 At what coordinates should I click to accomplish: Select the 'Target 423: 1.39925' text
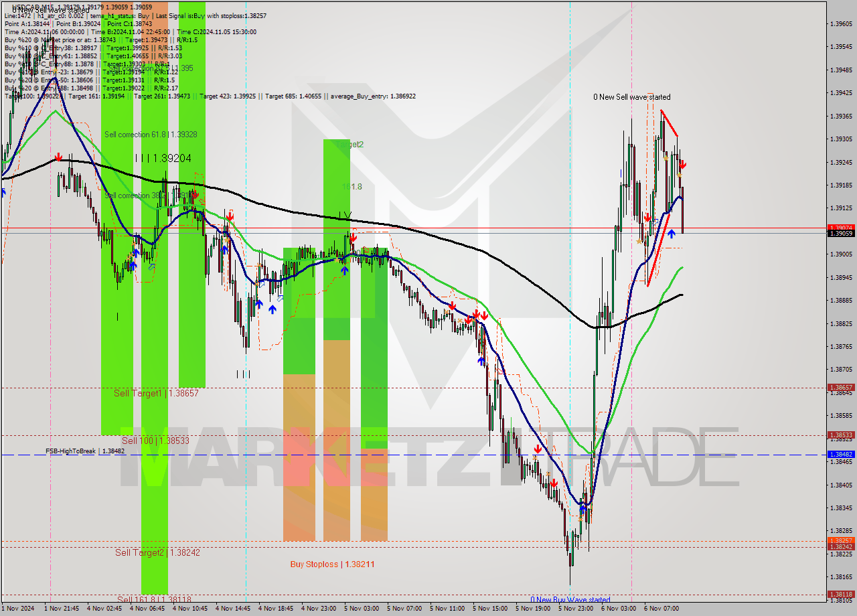(229, 96)
